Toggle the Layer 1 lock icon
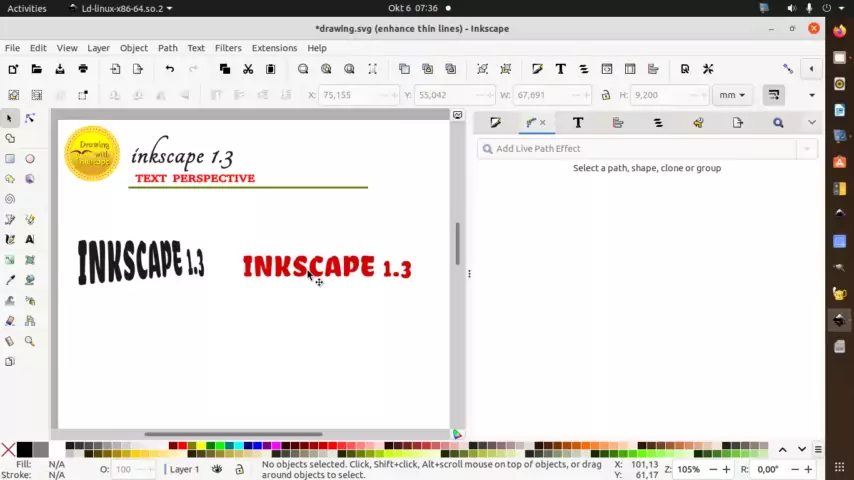 [x=240, y=469]
